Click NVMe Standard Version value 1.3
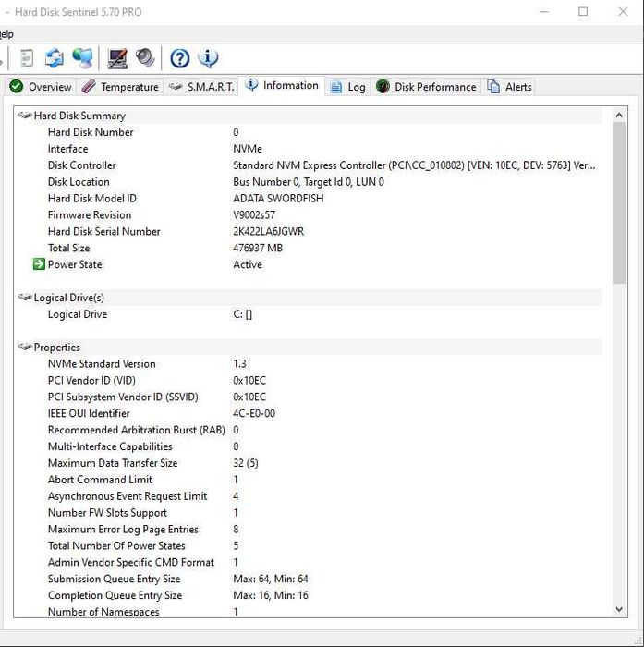Viewport: 644px width, 647px height. click(239, 363)
